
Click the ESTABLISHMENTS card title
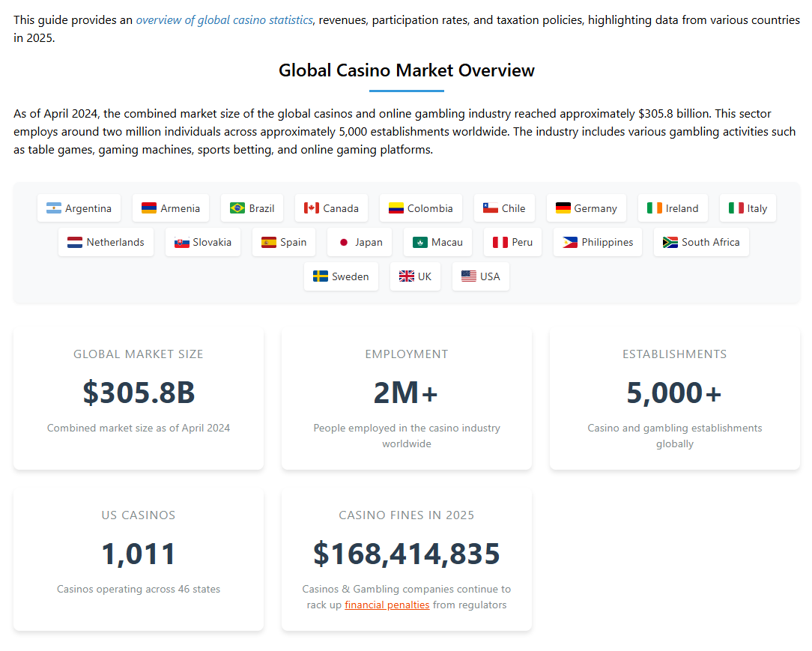tap(675, 354)
